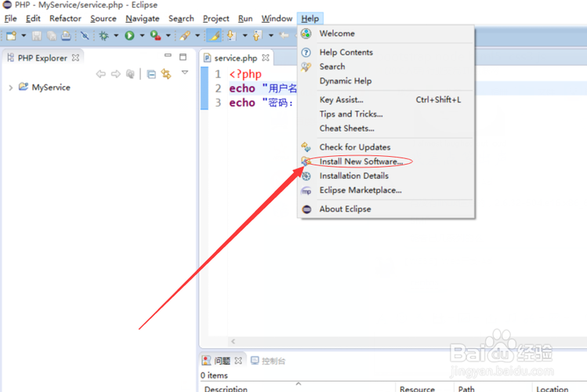Click PHP Explorer Back arrow icon
This screenshot has height=392, width=587.
tap(100, 74)
